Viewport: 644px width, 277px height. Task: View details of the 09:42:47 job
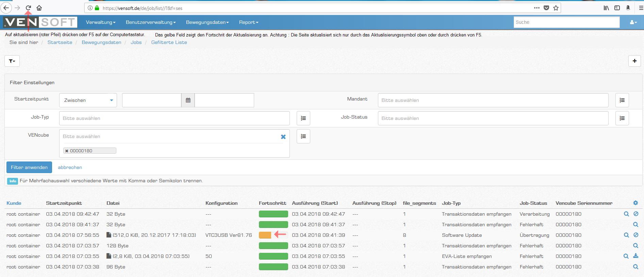626,214
